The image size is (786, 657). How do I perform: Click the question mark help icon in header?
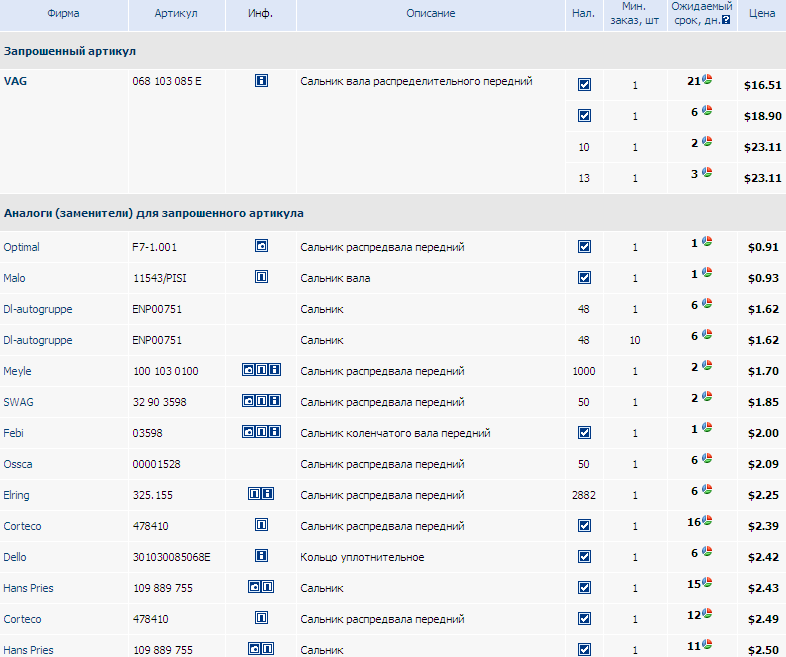pyautogui.click(x=726, y=20)
